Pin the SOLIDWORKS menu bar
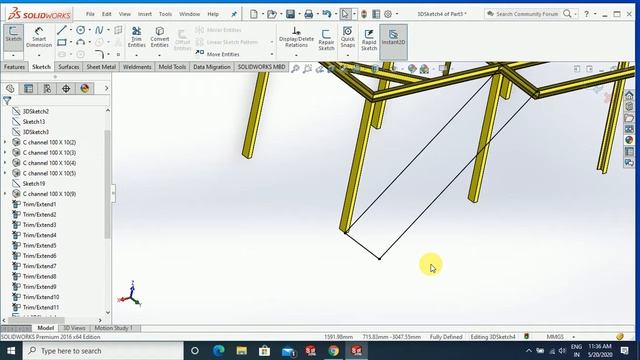 coord(234,14)
